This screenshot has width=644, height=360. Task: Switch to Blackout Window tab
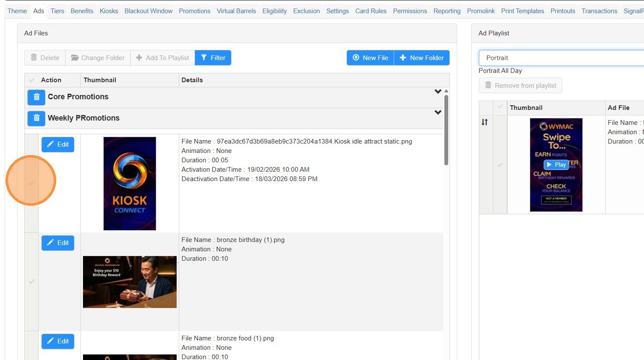tap(149, 11)
